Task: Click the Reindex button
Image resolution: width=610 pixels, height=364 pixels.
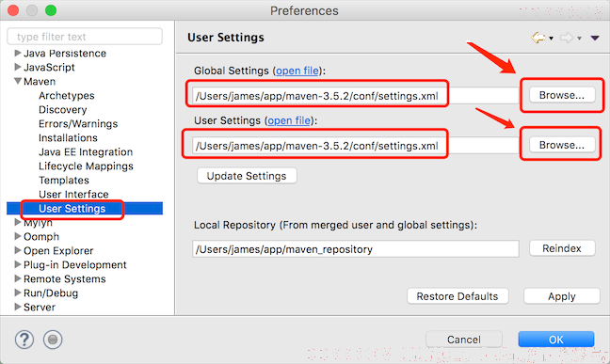Action: click(562, 248)
